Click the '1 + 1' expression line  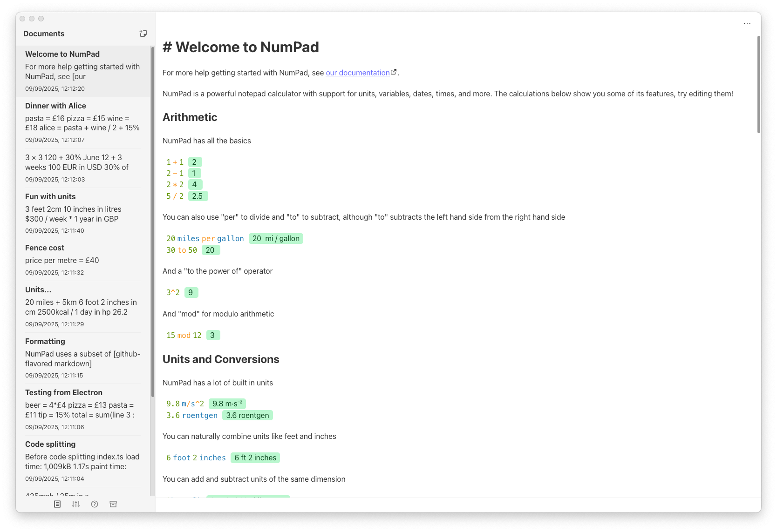click(175, 162)
